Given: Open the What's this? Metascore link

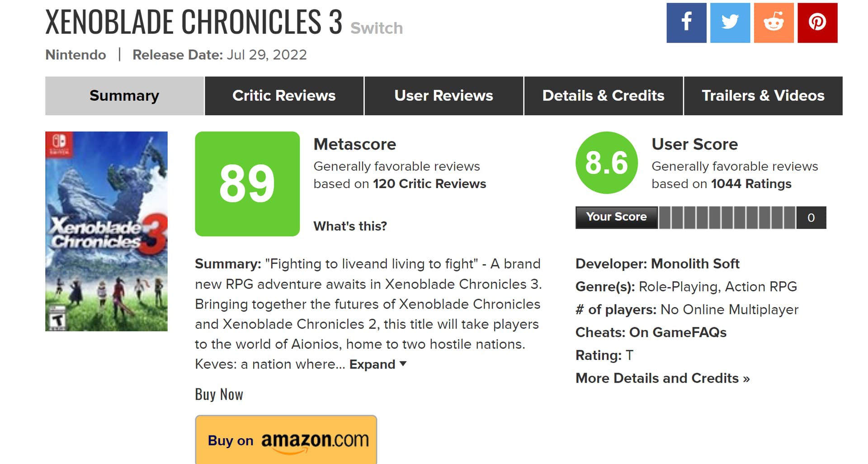Looking at the screenshot, I should pyautogui.click(x=350, y=226).
